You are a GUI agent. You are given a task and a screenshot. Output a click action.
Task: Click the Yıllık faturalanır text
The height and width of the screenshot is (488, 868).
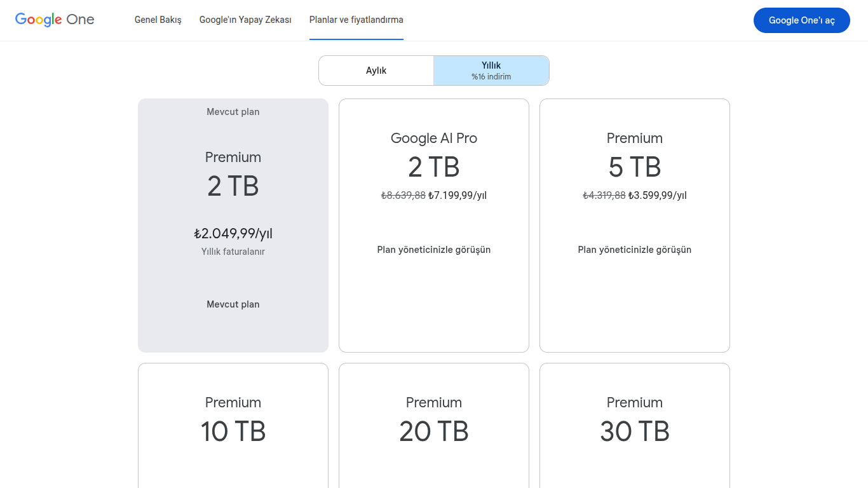(x=233, y=252)
